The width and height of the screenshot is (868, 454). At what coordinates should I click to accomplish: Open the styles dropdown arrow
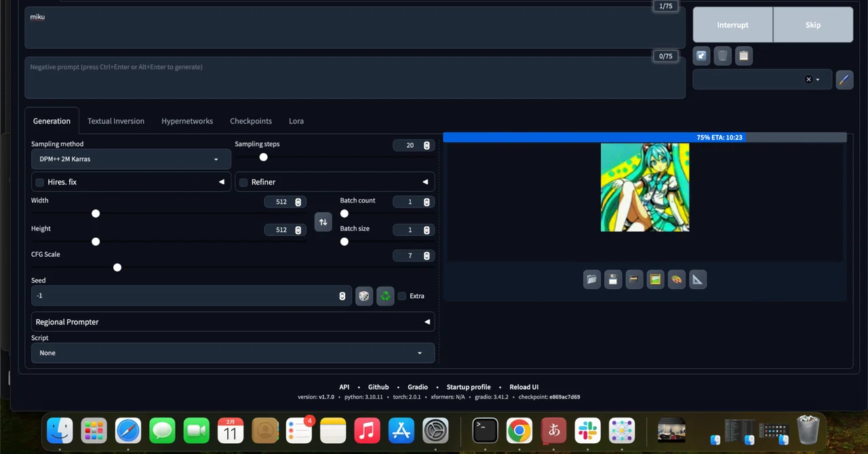(818, 79)
